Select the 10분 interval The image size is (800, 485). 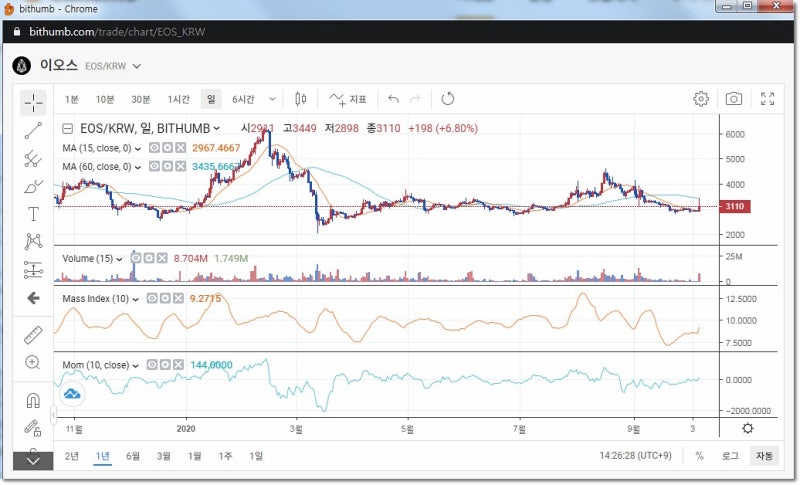pos(105,99)
